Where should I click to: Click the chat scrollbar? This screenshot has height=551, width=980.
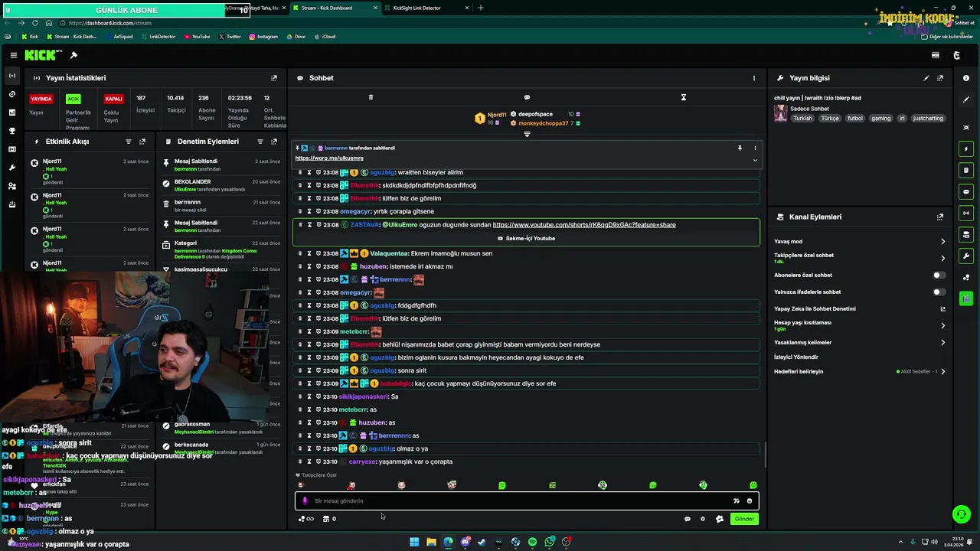tap(766, 455)
